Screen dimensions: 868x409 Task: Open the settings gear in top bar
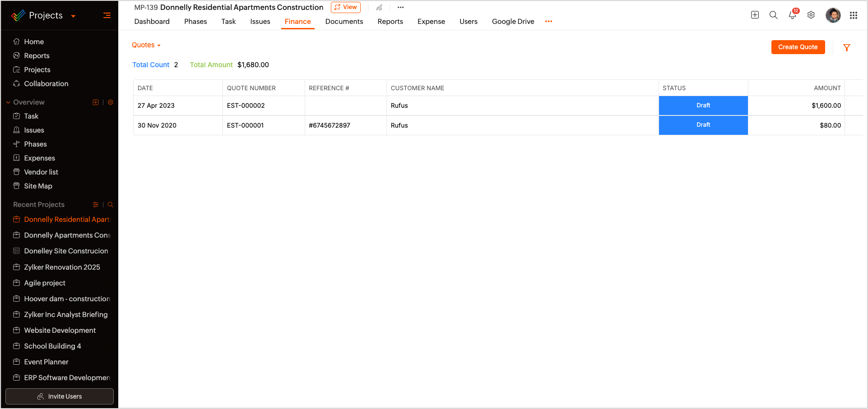tap(811, 15)
